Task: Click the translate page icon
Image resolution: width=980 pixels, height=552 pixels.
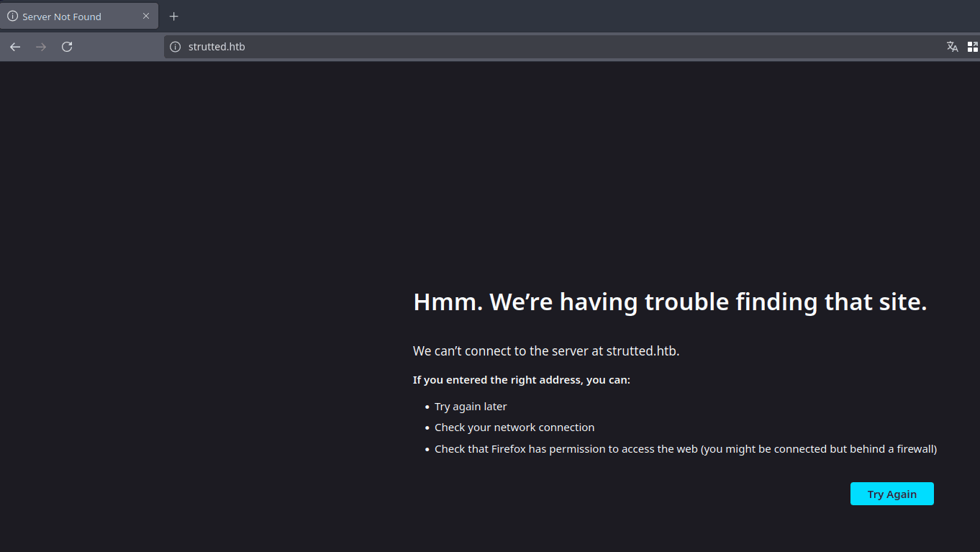Action: 952,47
